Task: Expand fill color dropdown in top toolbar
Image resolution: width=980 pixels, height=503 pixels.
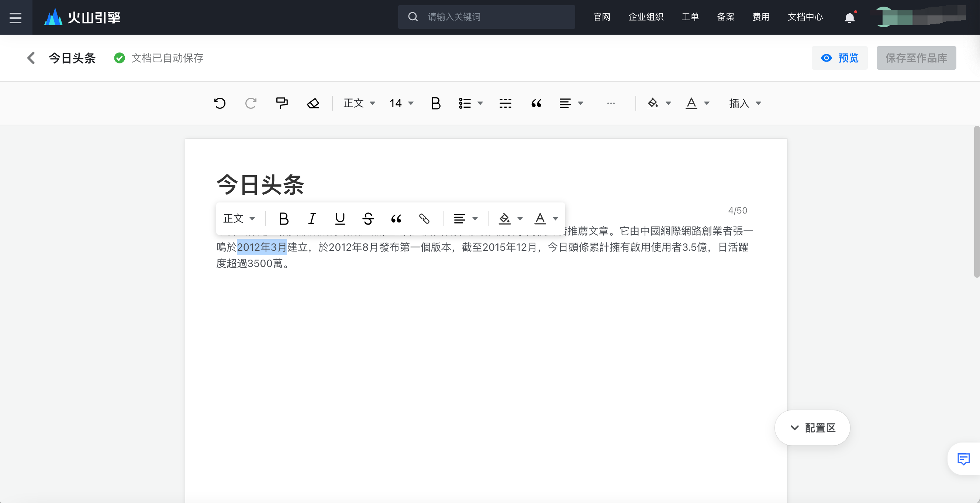Action: pyautogui.click(x=669, y=103)
